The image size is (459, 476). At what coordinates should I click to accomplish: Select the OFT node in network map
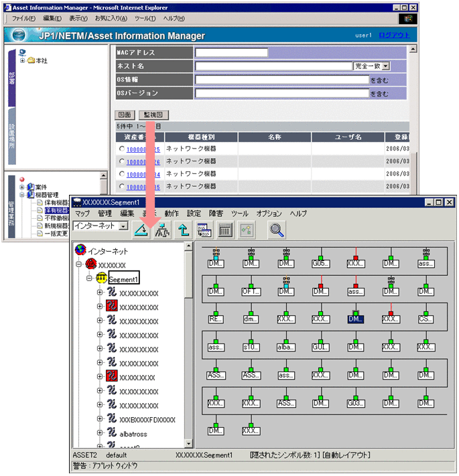251,291
